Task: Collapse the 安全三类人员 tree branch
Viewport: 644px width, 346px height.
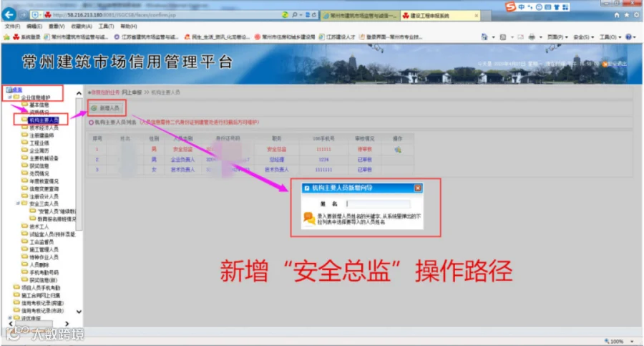Action: pos(18,203)
